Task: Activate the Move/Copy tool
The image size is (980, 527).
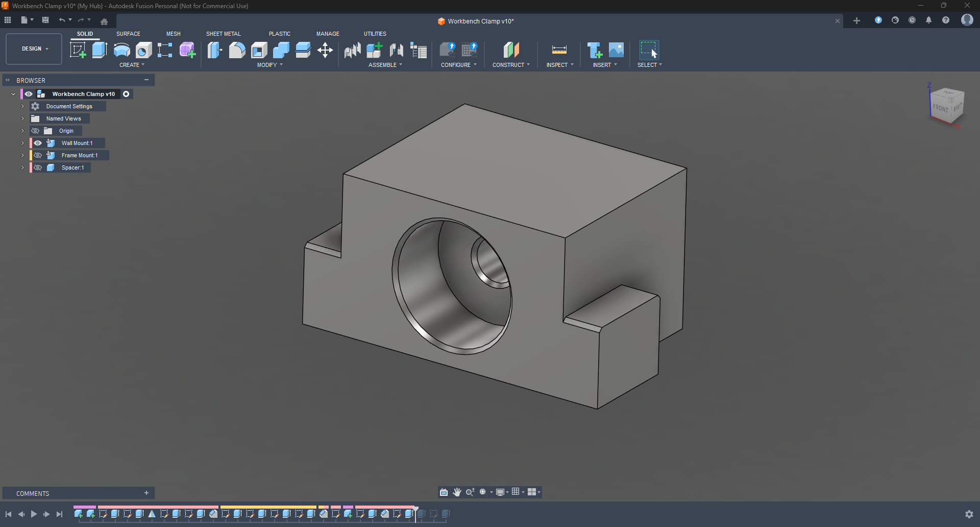Action: point(325,50)
